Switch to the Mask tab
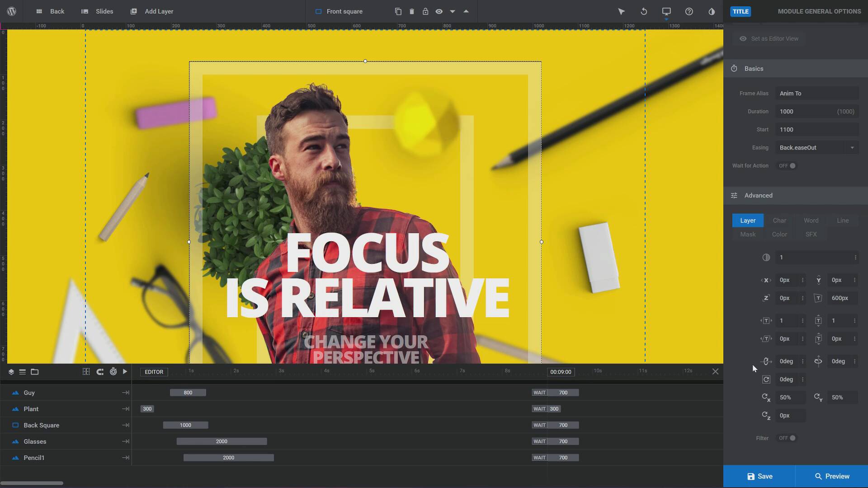868x488 pixels. click(747, 235)
